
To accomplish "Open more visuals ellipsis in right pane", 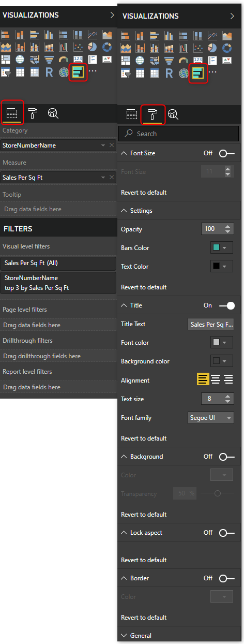I will coord(212,71).
